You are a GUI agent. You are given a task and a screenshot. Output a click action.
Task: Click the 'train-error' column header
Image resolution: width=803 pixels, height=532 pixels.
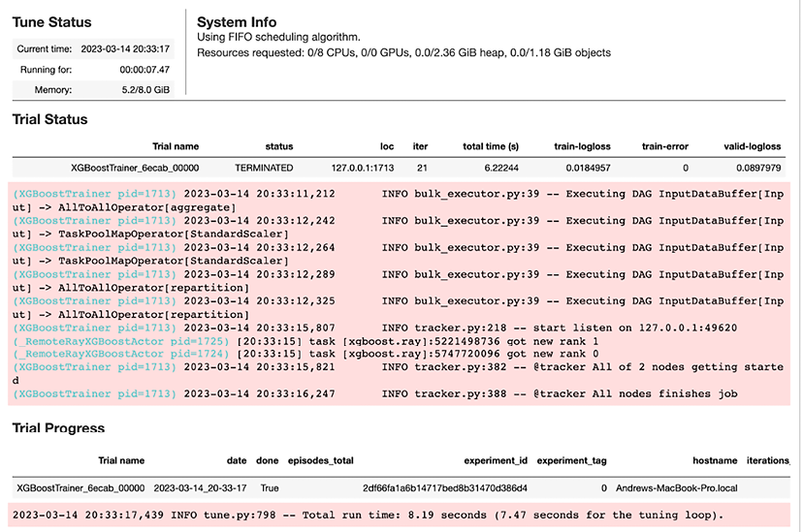[x=664, y=146]
